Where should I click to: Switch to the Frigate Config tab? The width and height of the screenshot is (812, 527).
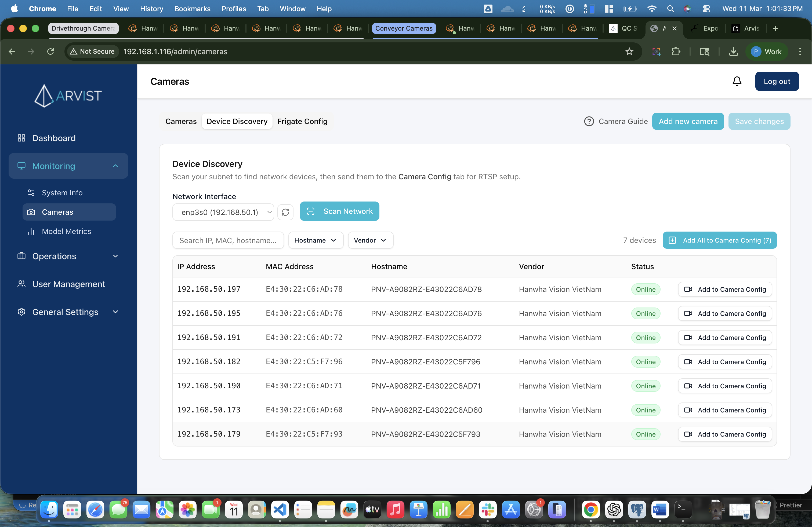[302, 121]
